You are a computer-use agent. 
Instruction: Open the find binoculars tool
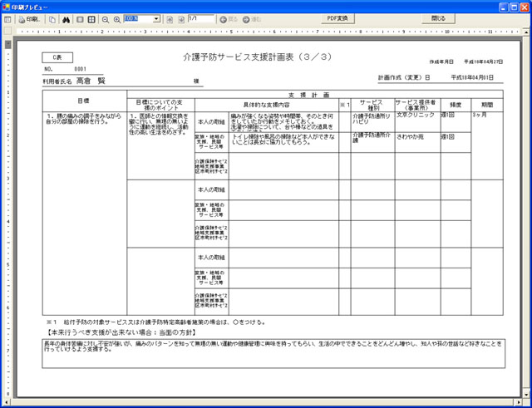(x=66, y=18)
